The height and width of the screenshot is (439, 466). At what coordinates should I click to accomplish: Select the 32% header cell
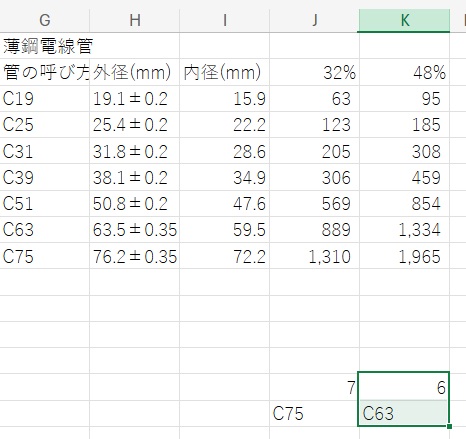315,72
